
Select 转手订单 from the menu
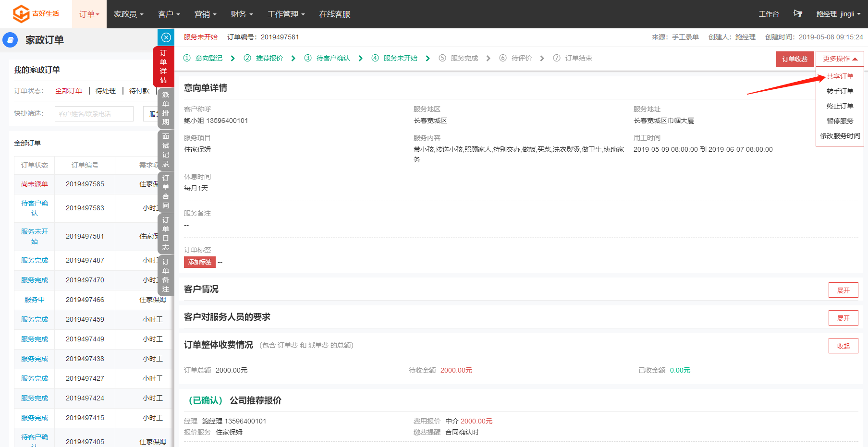pyautogui.click(x=840, y=91)
